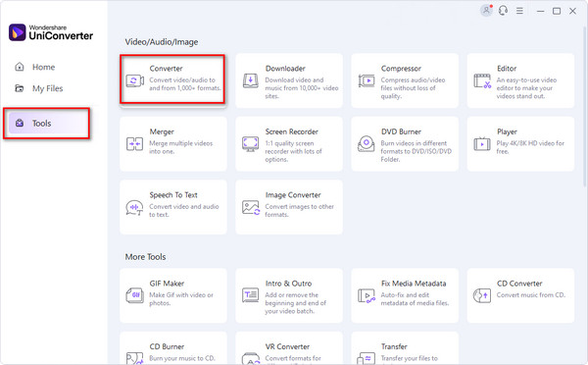Click the Transfer device icon
This screenshot has height=365, width=588.
[x=366, y=358]
